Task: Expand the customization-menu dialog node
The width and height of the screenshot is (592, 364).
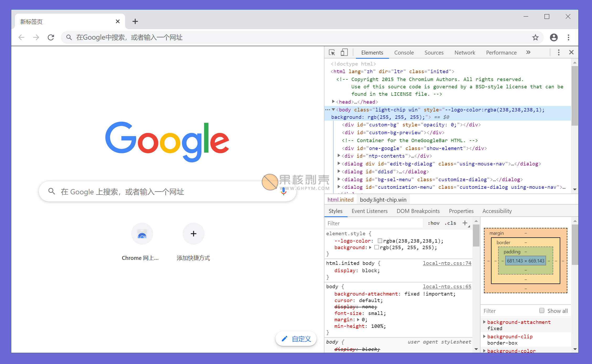Action: (x=339, y=187)
